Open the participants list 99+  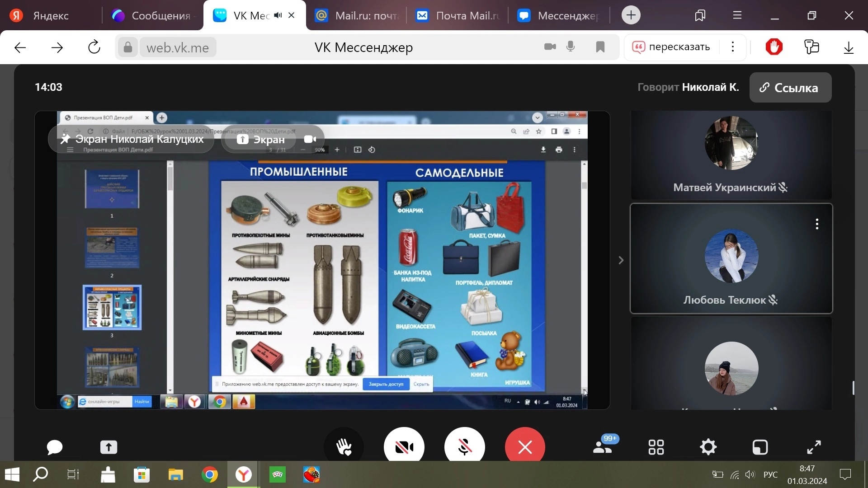click(605, 445)
